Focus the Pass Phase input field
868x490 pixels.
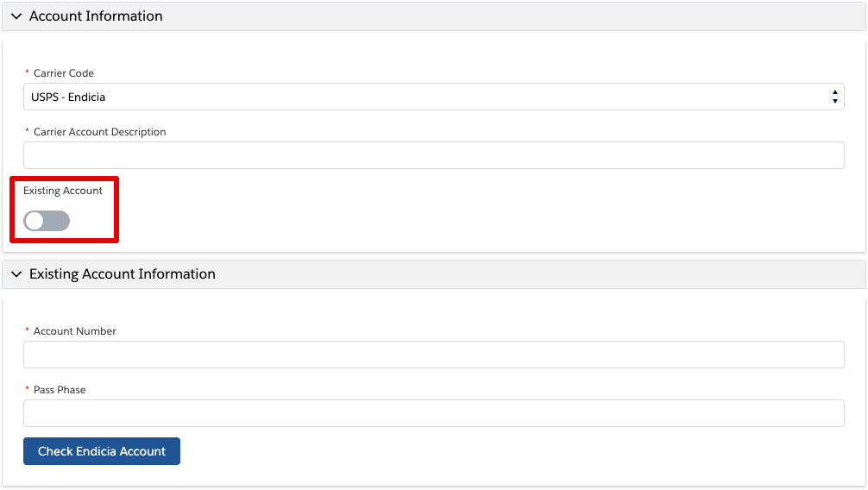tap(433, 413)
